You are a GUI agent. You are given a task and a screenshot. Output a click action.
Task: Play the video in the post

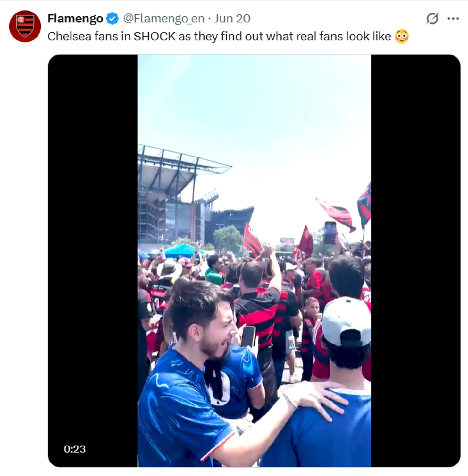tap(254, 260)
